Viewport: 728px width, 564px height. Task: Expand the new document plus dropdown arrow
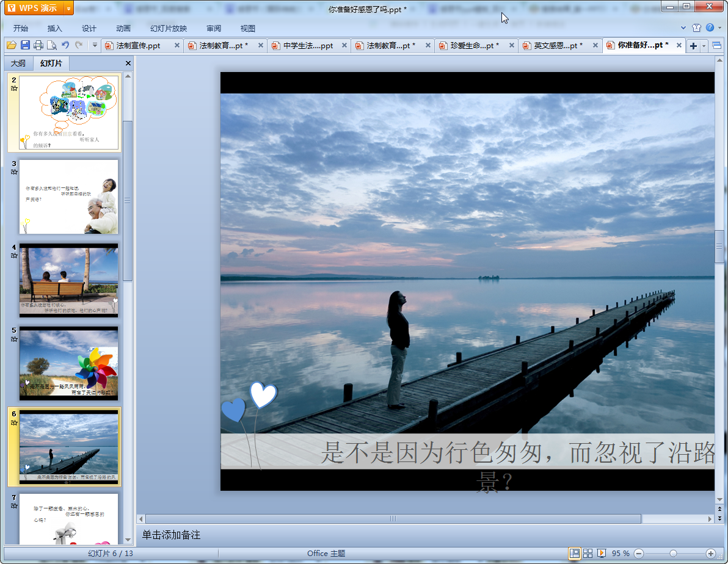coord(704,46)
